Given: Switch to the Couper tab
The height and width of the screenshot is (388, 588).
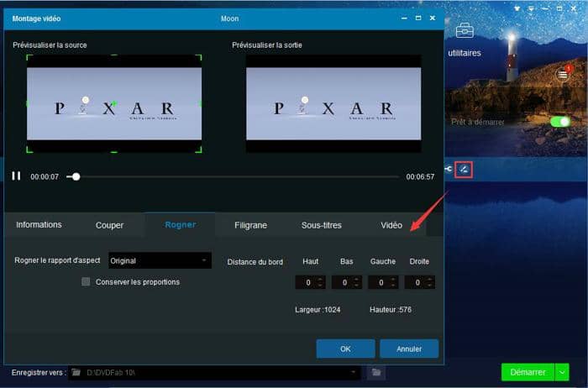Looking at the screenshot, I should (109, 225).
